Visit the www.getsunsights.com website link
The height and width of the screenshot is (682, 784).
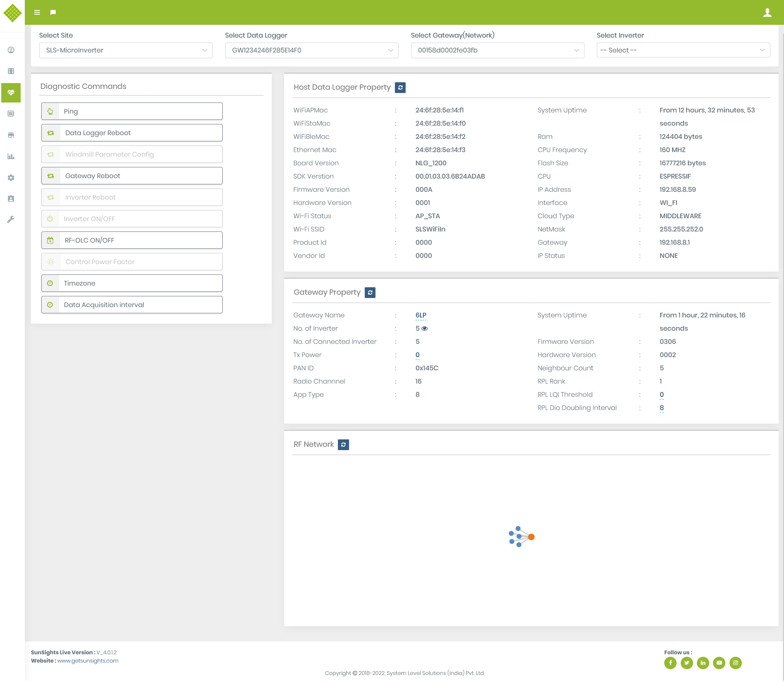click(88, 661)
